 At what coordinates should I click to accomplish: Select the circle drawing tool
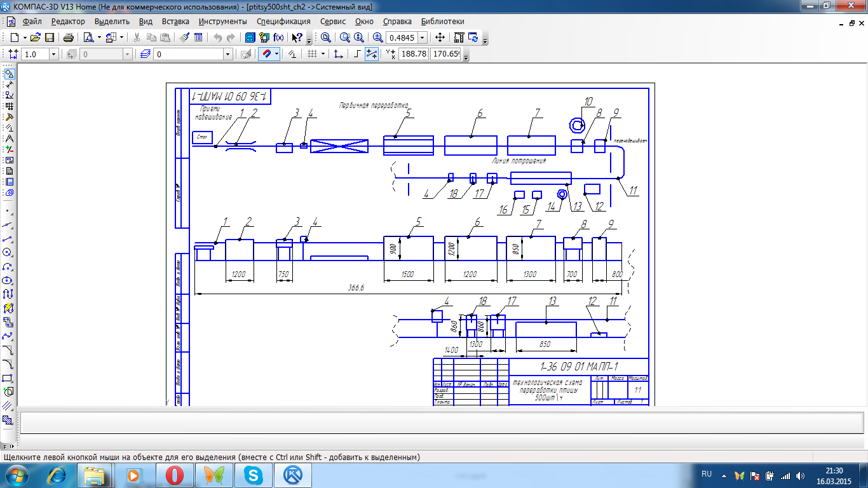8,252
